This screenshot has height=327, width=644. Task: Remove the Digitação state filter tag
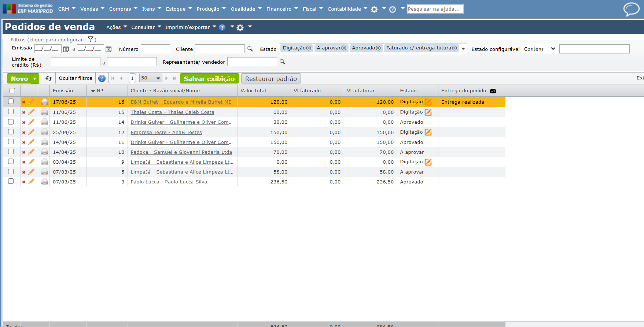click(309, 48)
